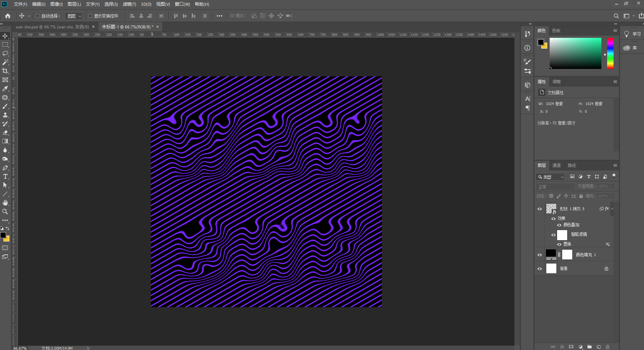Viewport: 644px width, 350px height.
Task: Select the Eyedropper tool
Action: [x=5, y=89]
